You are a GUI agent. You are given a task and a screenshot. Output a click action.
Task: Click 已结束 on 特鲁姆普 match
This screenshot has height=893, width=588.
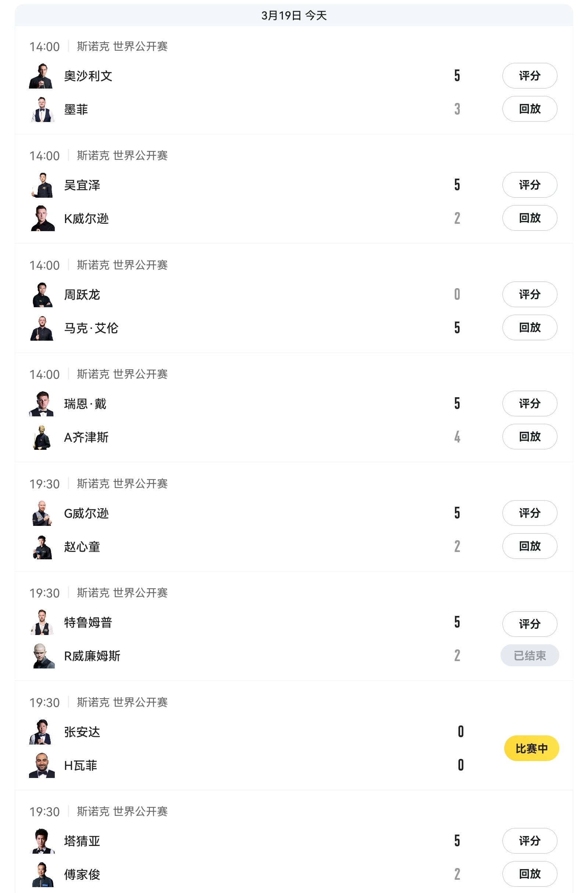point(530,656)
